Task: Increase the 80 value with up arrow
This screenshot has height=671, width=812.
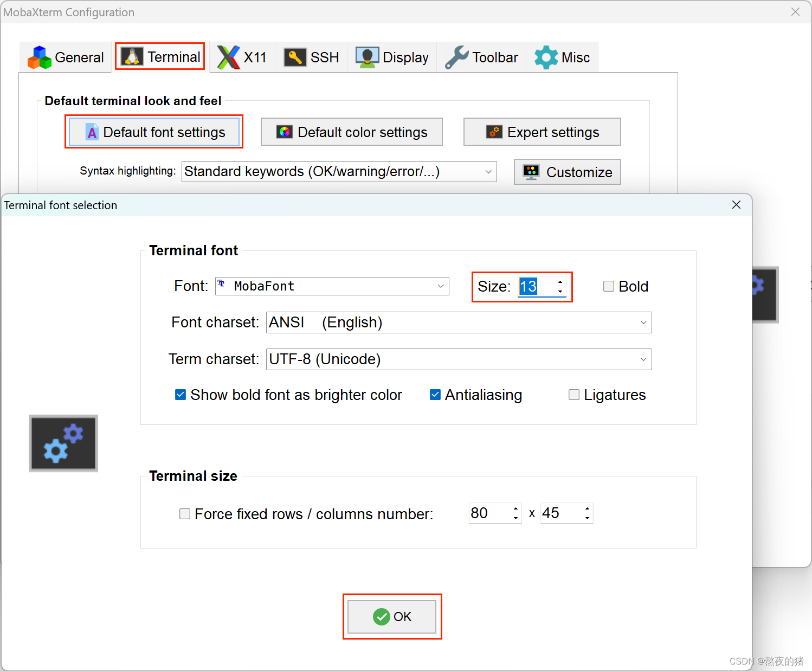Action: (515, 508)
